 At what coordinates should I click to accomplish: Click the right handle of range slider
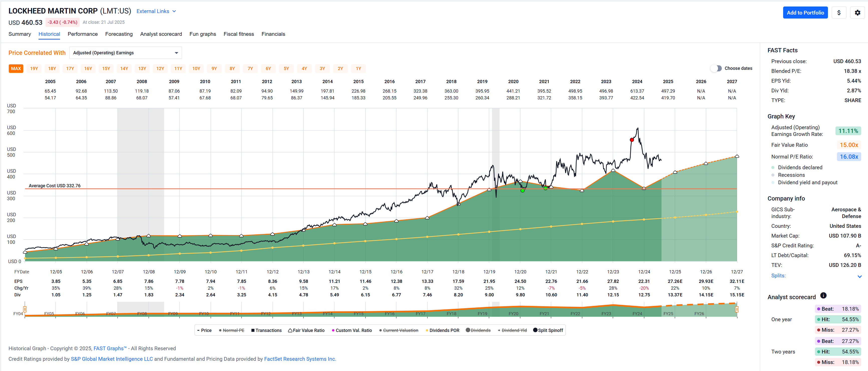(x=737, y=309)
